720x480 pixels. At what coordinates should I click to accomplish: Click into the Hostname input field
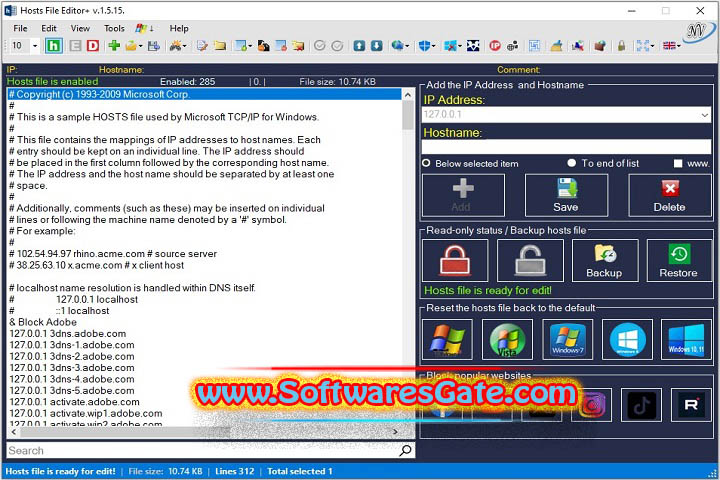566,147
